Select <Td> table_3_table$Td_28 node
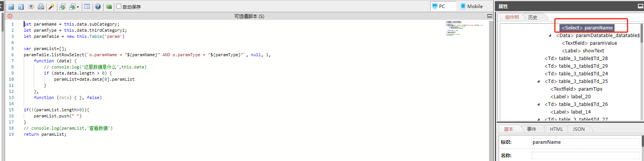Viewport: 644px width, 161px height. 576,58
